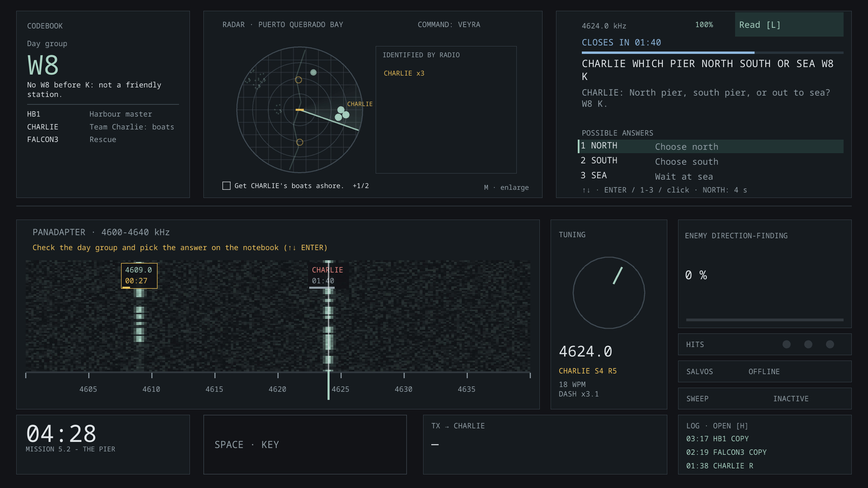This screenshot has height=488, width=868.
Task: Click the MISSION 5.2 - THE PIER label
Action: (x=71, y=449)
